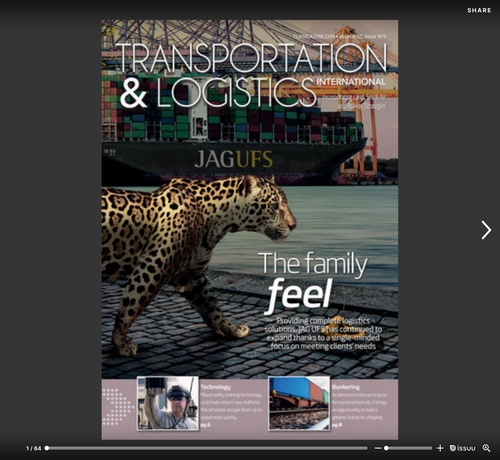500x460 pixels.
Task: Click the magazine cover page
Action: pyautogui.click(x=250, y=230)
